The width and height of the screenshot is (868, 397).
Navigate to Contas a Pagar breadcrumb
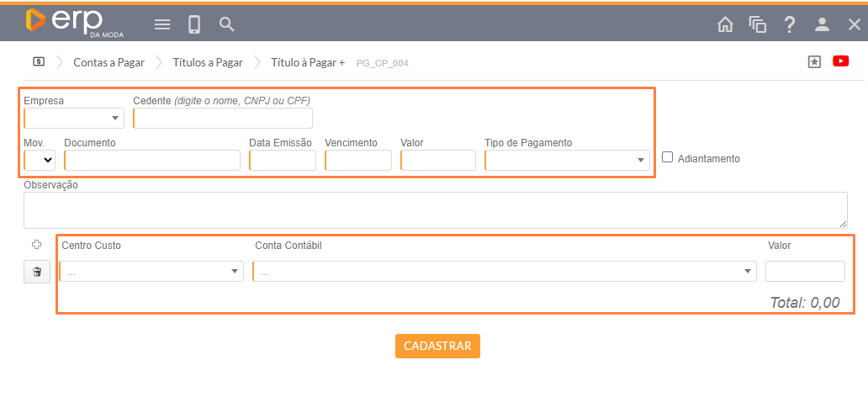pyautogui.click(x=108, y=62)
